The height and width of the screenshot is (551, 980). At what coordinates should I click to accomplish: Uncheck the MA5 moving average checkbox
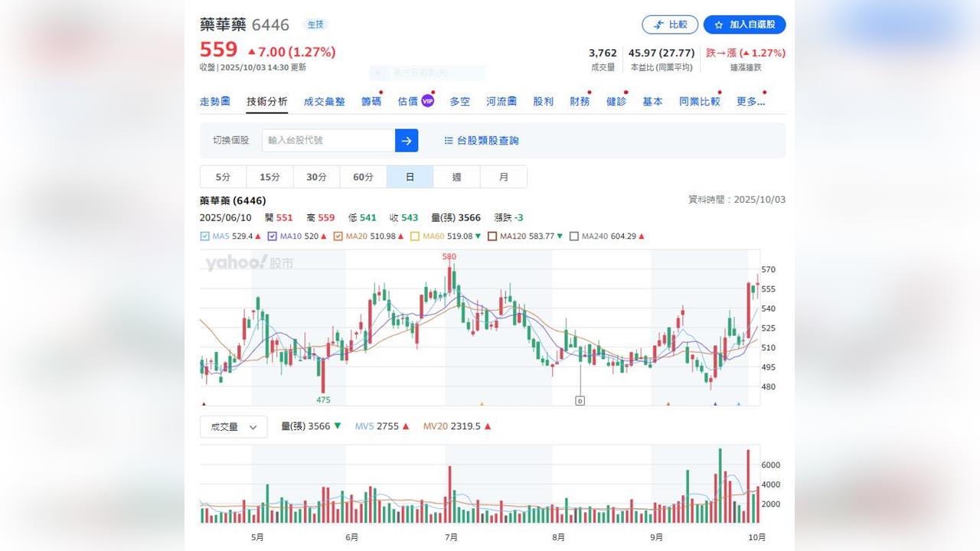[204, 236]
